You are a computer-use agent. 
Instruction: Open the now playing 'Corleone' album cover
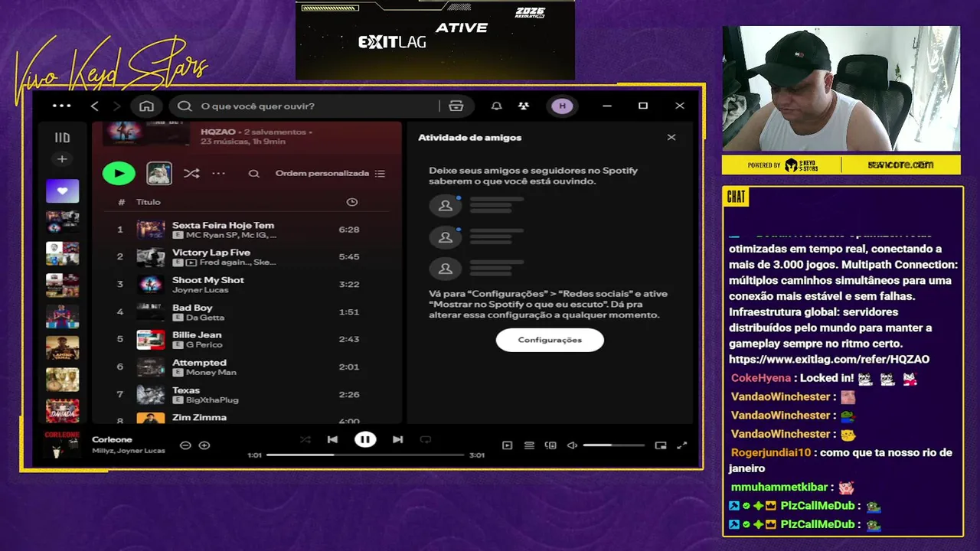tap(62, 445)
